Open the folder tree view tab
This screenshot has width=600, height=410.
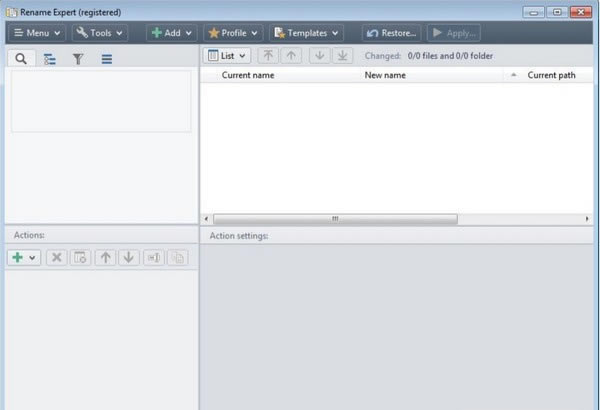tap(50, 59)
